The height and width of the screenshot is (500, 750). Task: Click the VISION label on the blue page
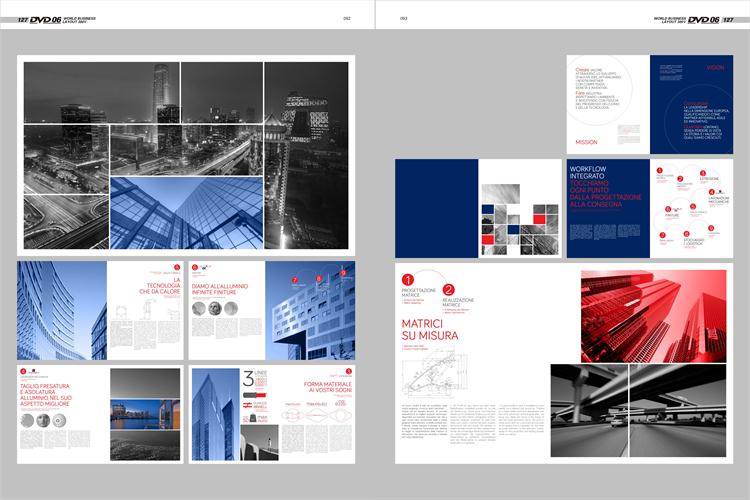click(714, 68)
